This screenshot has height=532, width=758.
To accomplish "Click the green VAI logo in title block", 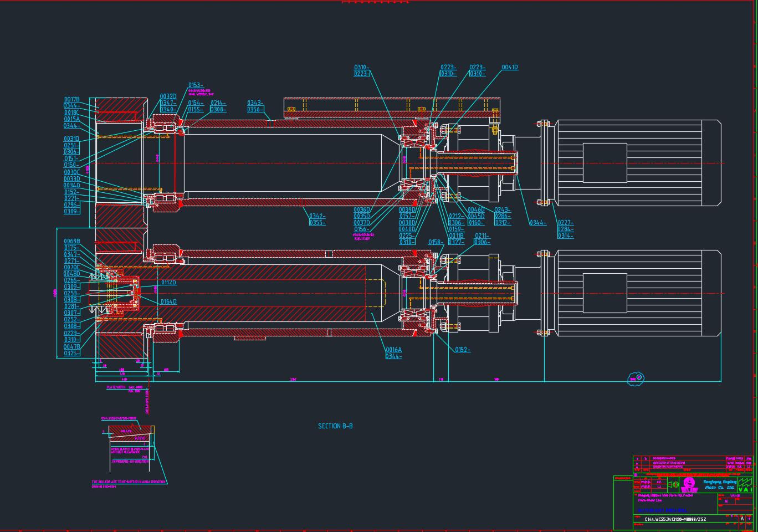I will (x=745, y=485).
